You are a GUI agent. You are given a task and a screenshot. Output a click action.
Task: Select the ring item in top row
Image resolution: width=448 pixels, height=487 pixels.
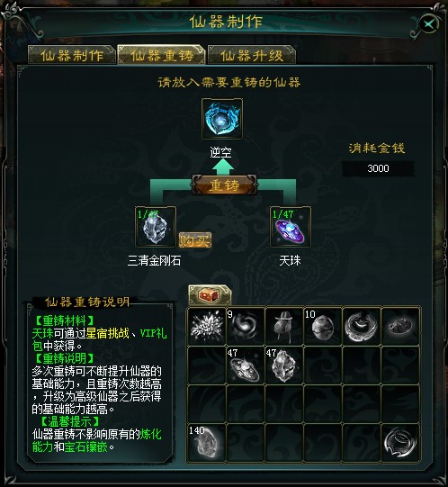click(x=362, y=326)
